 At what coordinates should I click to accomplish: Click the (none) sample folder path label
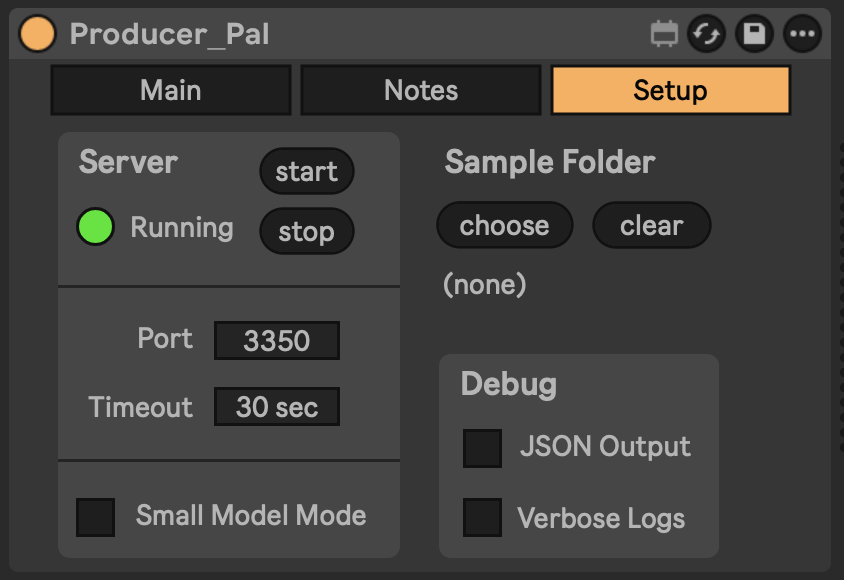coord(484,284)
